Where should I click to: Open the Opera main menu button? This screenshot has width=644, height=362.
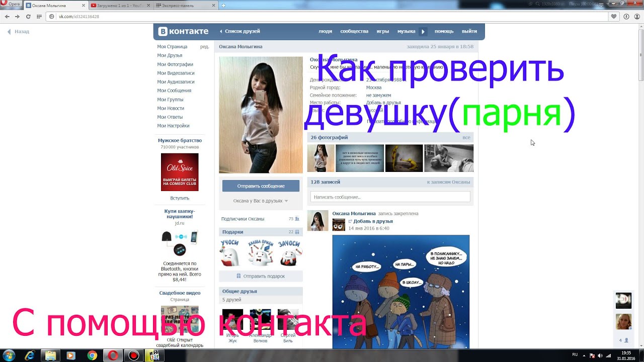click(11, 4)
